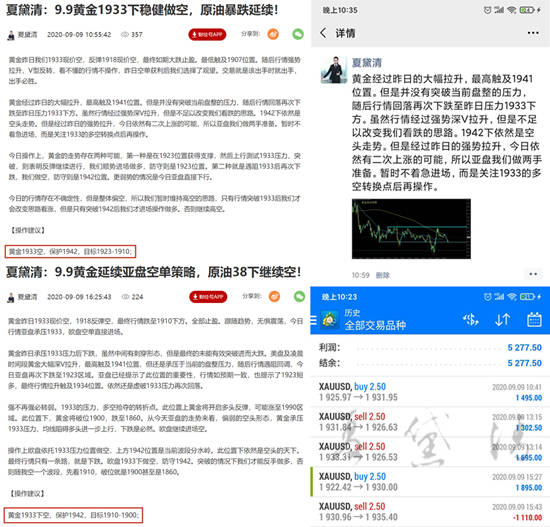The width and height of the screenshot is (550, 527).
Task: Click author avatar in the 10:55:42 article
Action: [x=11, y=35]
